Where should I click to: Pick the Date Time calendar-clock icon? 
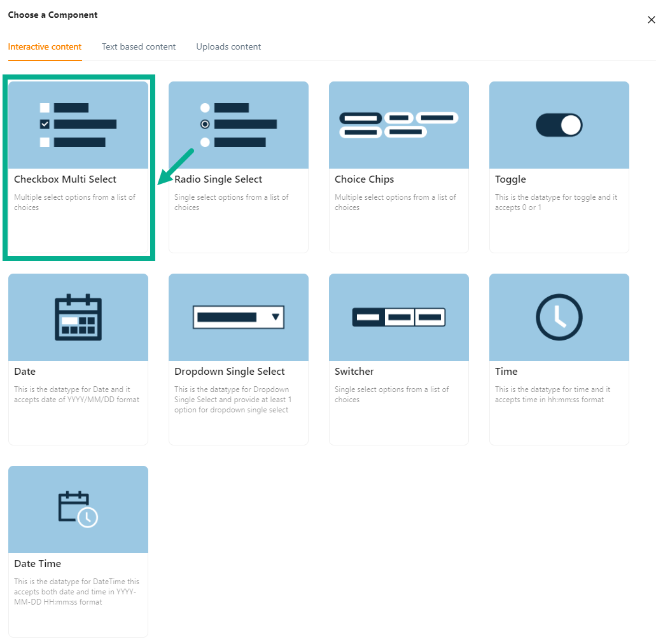click(78, 509)
